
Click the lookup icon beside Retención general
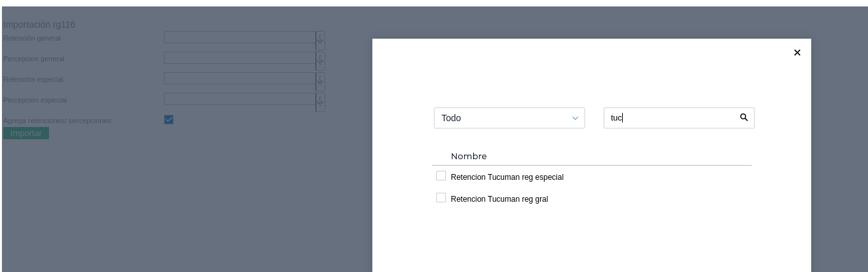[x=320, y=40]
